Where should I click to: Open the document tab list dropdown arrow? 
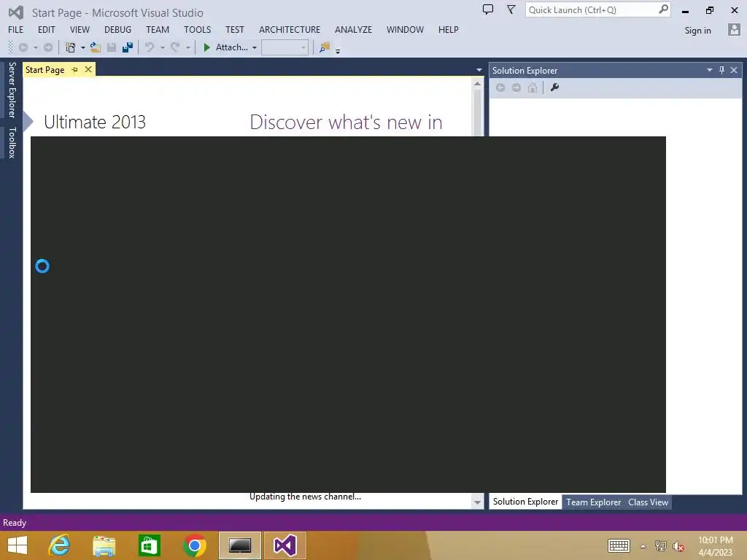[479, 70]
